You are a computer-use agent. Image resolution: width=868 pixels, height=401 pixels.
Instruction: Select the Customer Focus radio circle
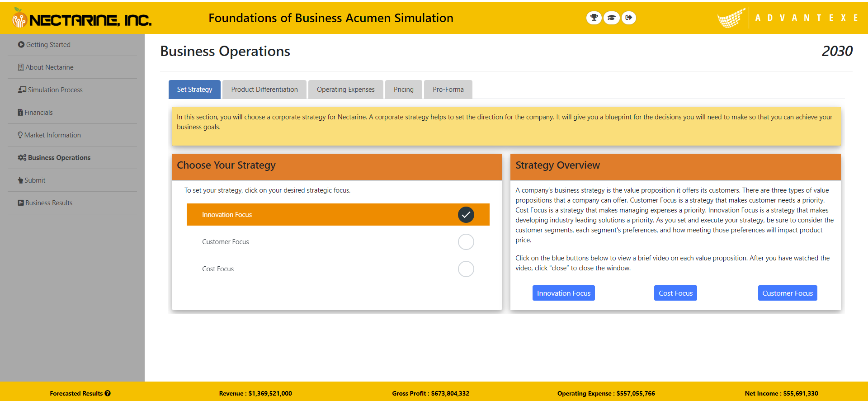click(x=466, y=242)
